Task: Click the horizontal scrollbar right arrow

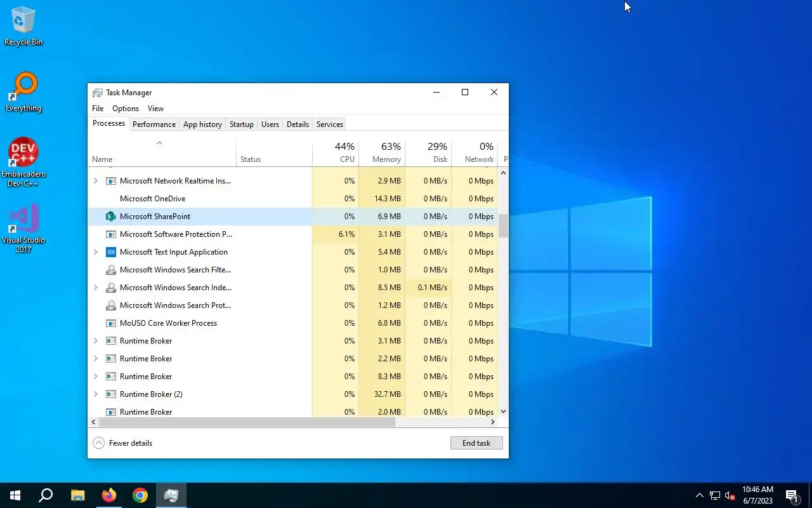Action: (493, 422)
